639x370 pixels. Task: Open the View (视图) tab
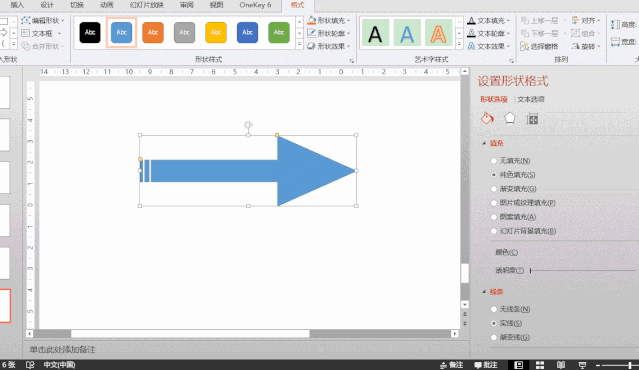pyautogui.click(x=216, y=5)
